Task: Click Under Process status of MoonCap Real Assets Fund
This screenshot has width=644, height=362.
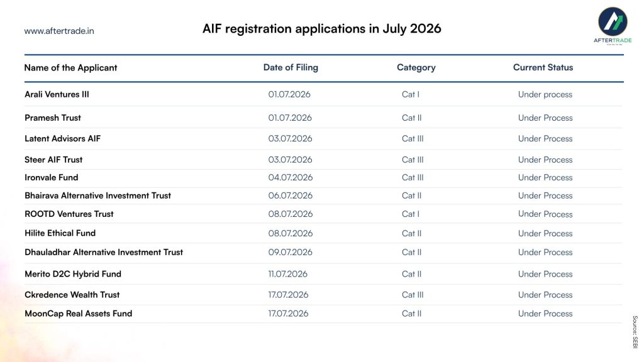Action: point(545,314)
